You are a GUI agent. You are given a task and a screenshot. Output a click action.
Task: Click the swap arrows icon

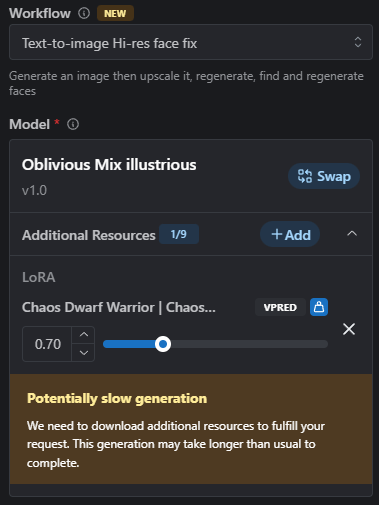pos(305,176)
